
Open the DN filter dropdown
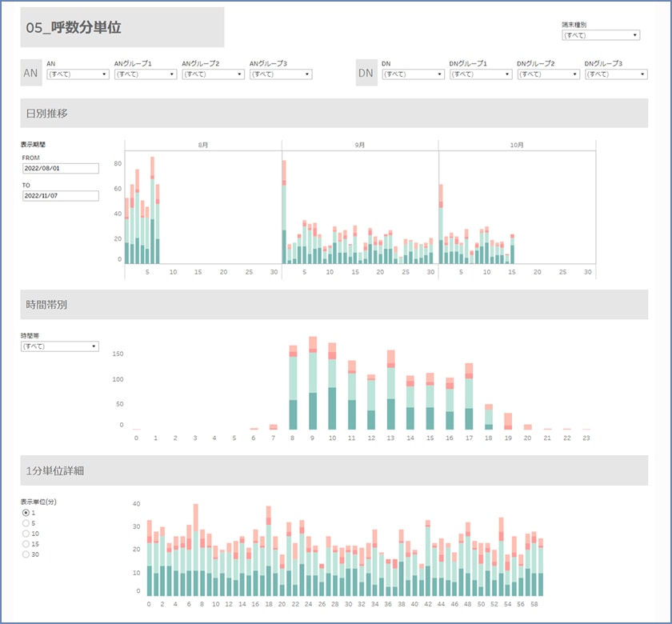tap(413, 74)
